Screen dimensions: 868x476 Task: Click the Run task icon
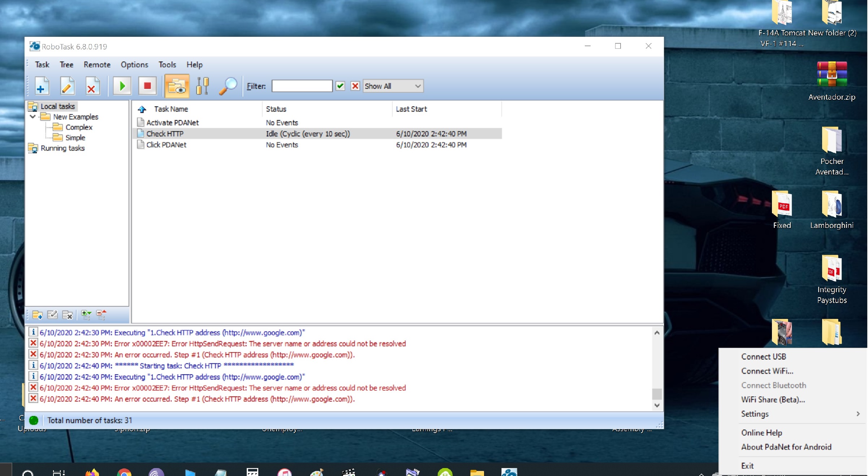(121, 86)
